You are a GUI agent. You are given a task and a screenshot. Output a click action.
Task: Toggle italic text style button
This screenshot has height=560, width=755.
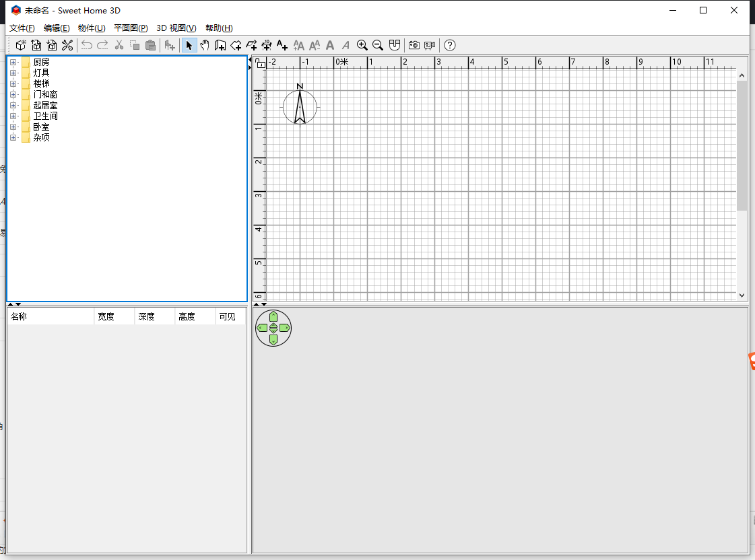346,45
